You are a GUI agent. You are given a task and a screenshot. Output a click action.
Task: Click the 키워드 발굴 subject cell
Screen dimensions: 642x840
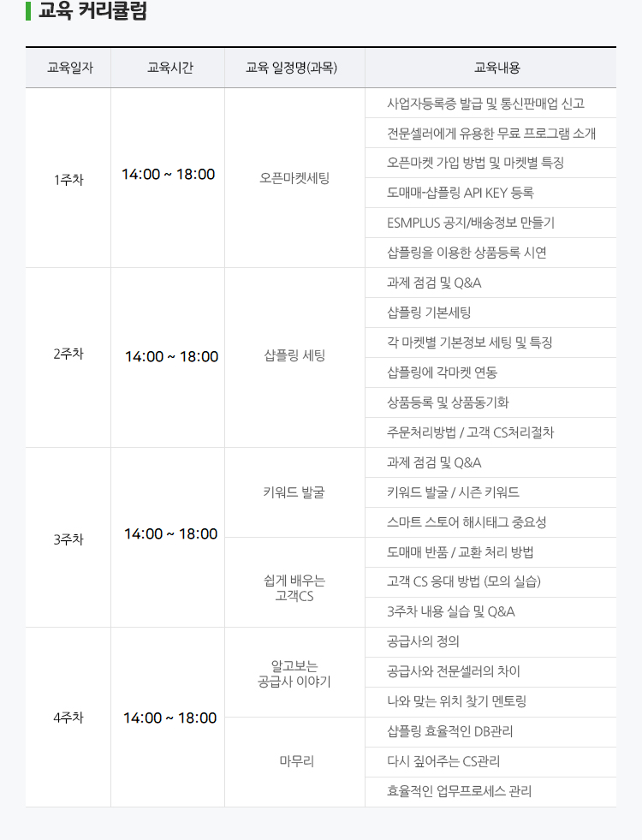294,492
